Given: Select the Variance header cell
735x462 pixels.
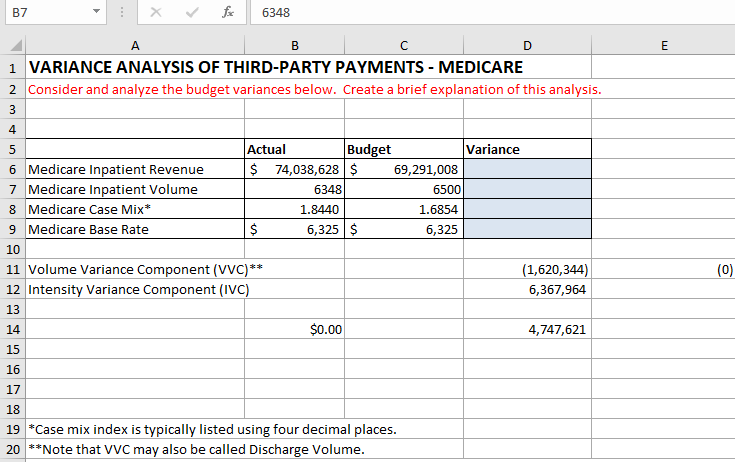Looking at the screenshot, I should [527, 149].
